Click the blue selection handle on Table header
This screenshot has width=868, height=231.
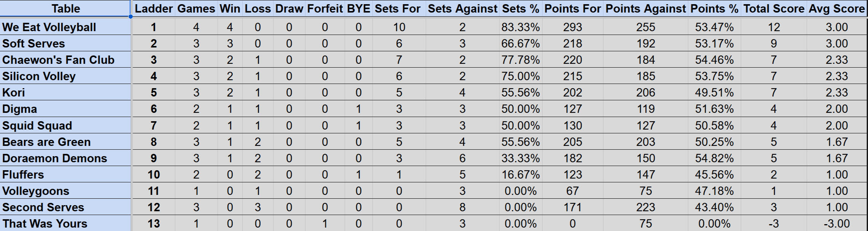(131, 17)
